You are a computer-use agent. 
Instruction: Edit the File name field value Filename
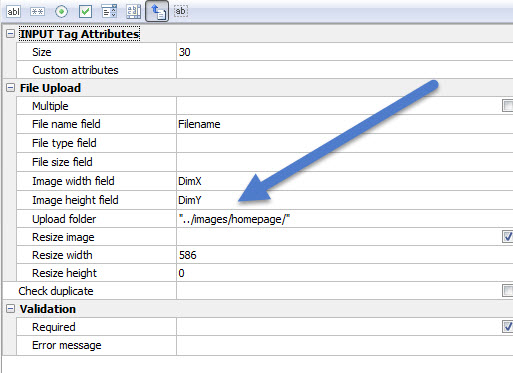tap(345, 124)
